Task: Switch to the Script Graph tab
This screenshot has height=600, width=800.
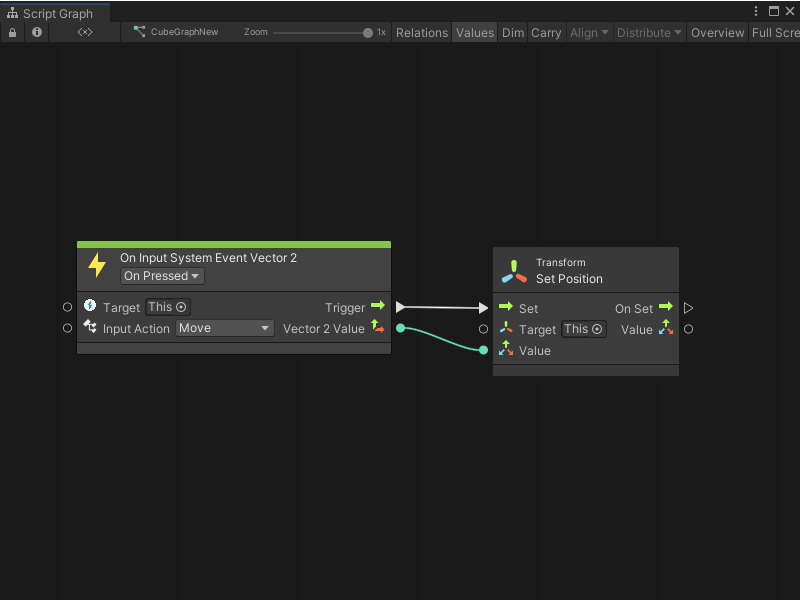Action: coord(55,14)
